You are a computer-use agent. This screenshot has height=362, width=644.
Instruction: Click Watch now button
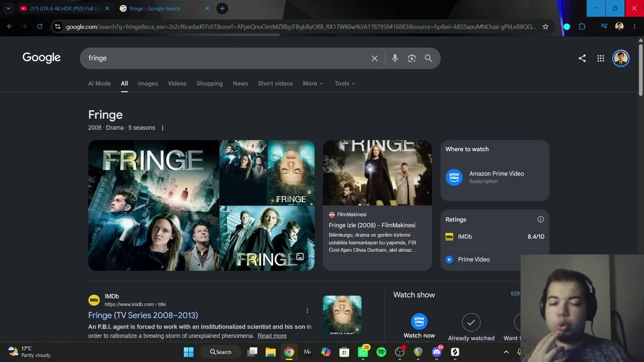(419, 327)
